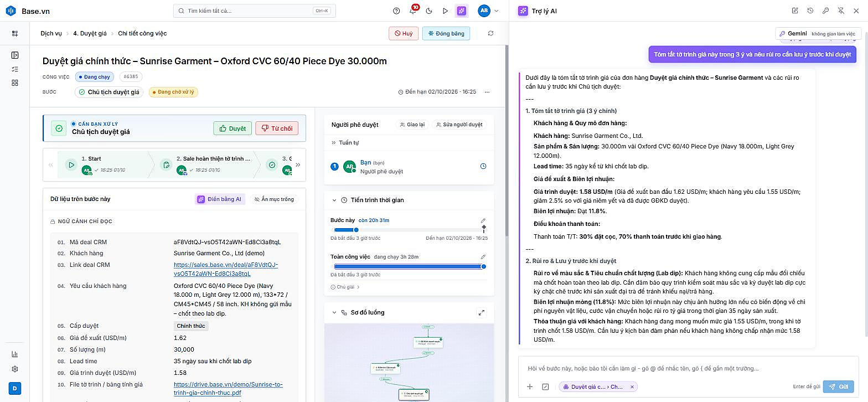Collapse the Sơ đồ luồng section

coord(334,312)
